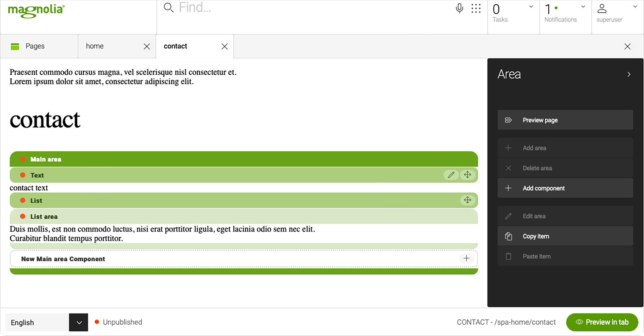Open the English language dropdown
This screenshot has height=336, width=644.
(79, 322)
